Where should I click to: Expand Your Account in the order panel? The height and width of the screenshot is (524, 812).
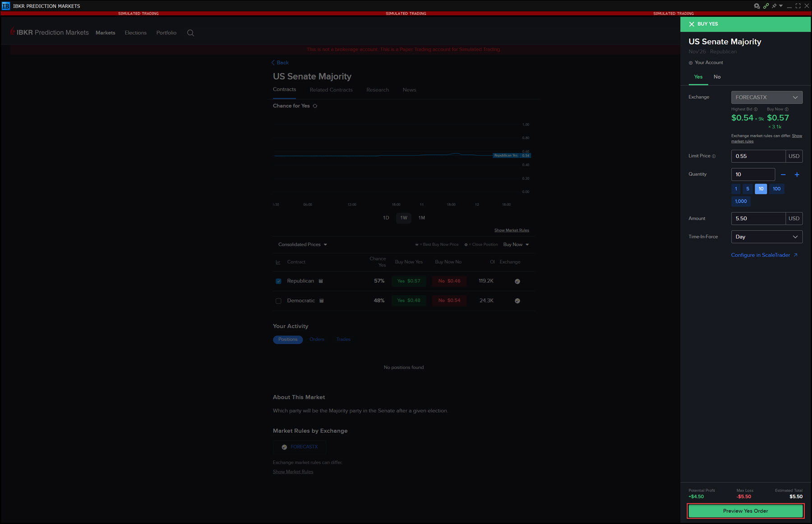click(x=706, y=63)
